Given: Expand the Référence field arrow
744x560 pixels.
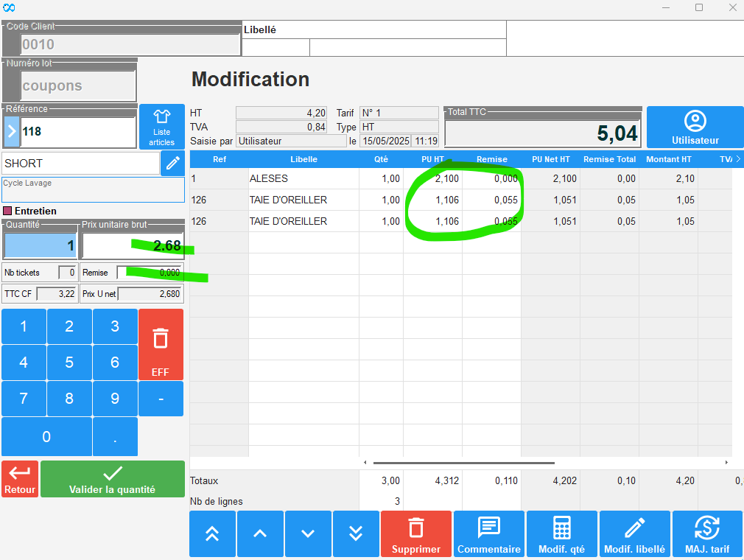Looking at the screenshot, I should [12, 132].
